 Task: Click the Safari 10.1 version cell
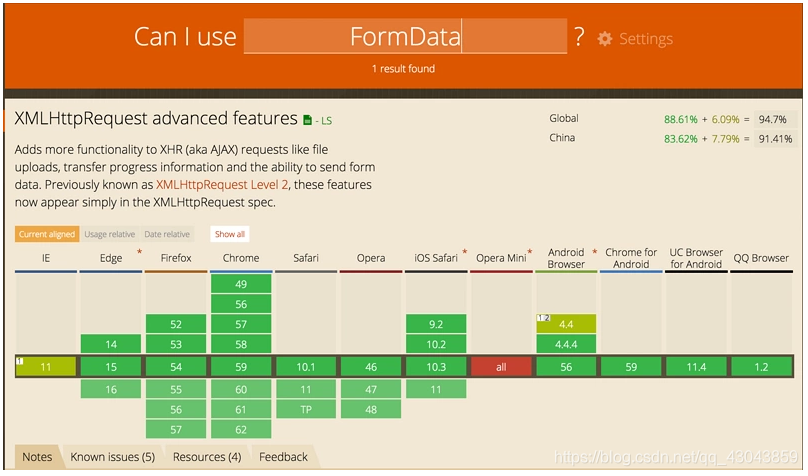point(306,367)
